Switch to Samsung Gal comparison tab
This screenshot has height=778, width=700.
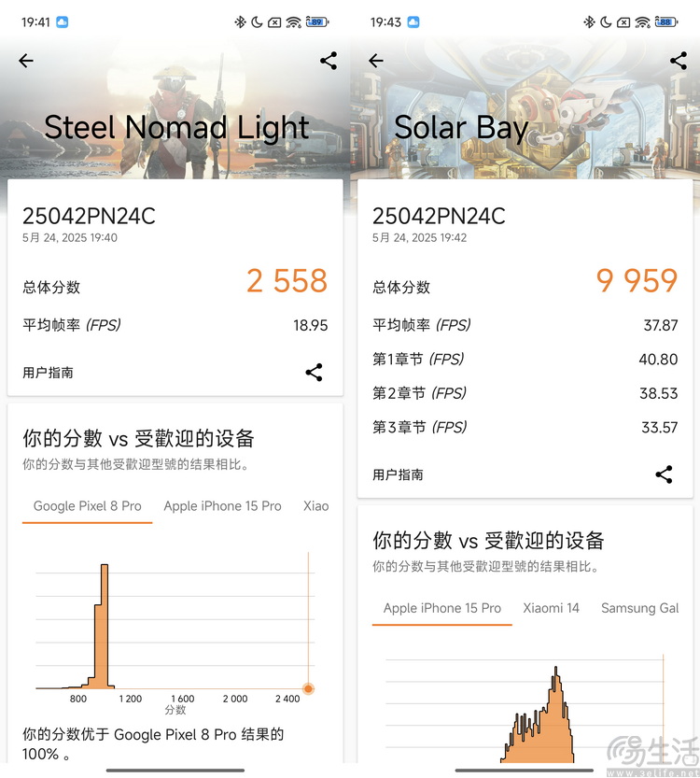pyautogui.click(x=639, y=608)
